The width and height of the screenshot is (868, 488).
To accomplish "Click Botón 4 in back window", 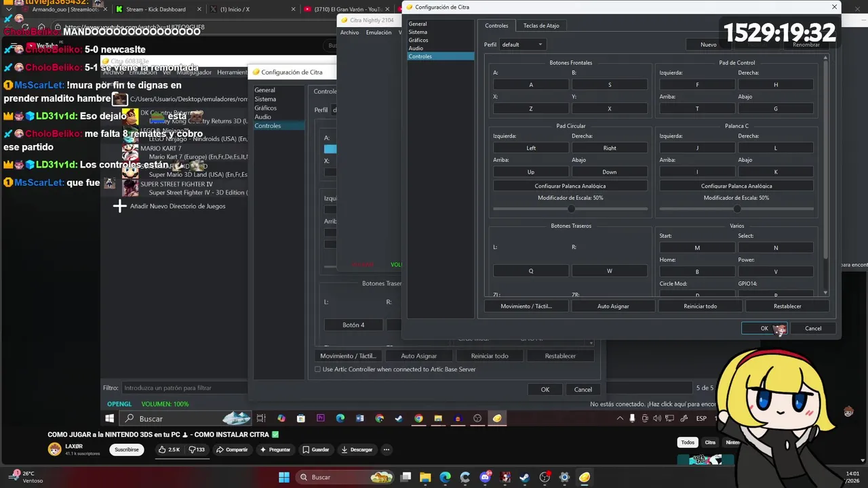I will point(353,325).
